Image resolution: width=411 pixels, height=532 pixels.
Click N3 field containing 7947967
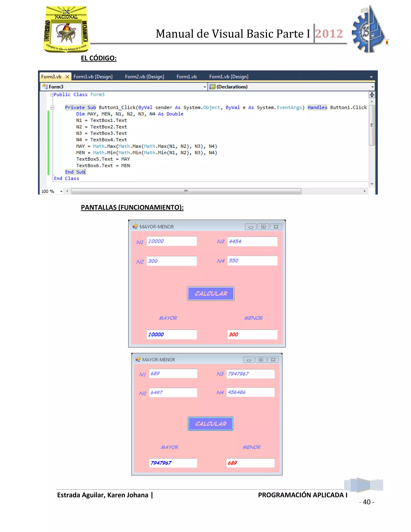pyautogui.click(x=250, y=374)
